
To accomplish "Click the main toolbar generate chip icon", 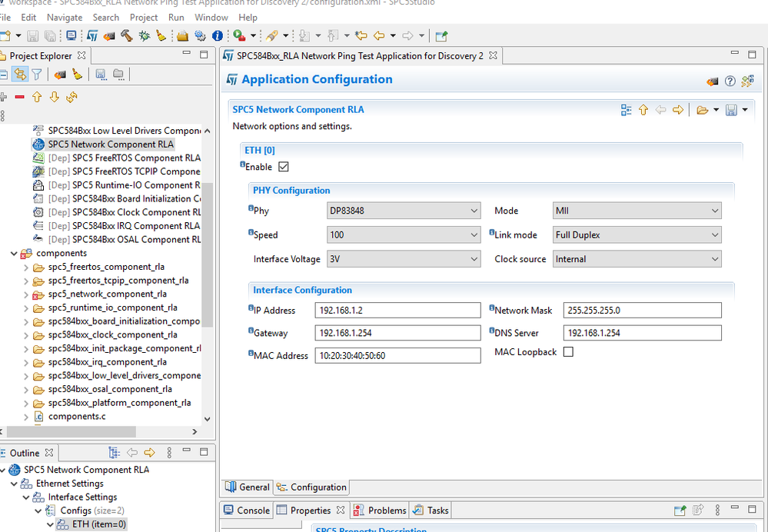I will [110, 36].
